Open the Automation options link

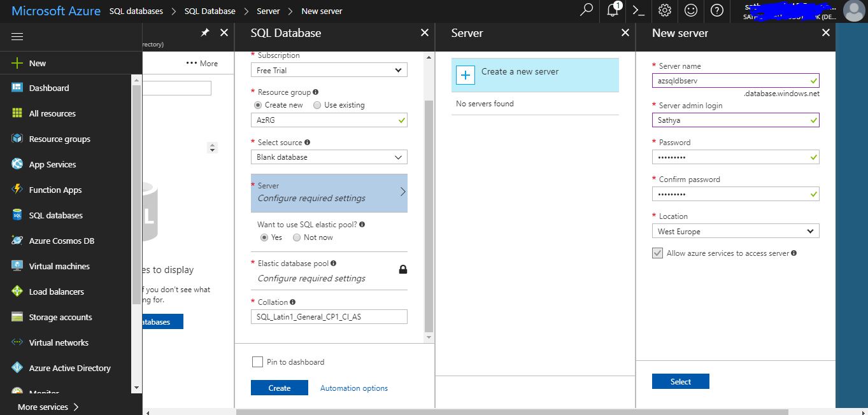(x=353, y=387)
